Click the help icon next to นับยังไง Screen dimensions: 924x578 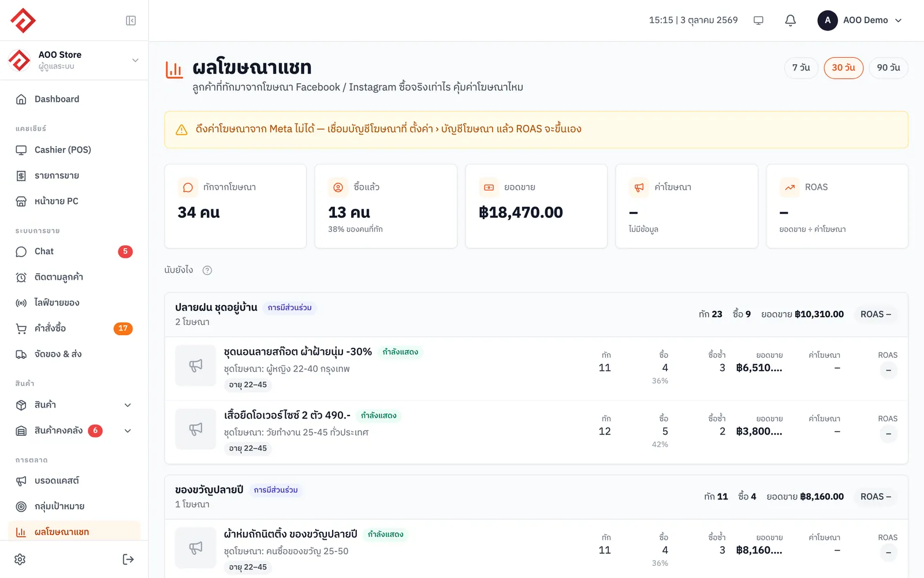click(207, 270)
